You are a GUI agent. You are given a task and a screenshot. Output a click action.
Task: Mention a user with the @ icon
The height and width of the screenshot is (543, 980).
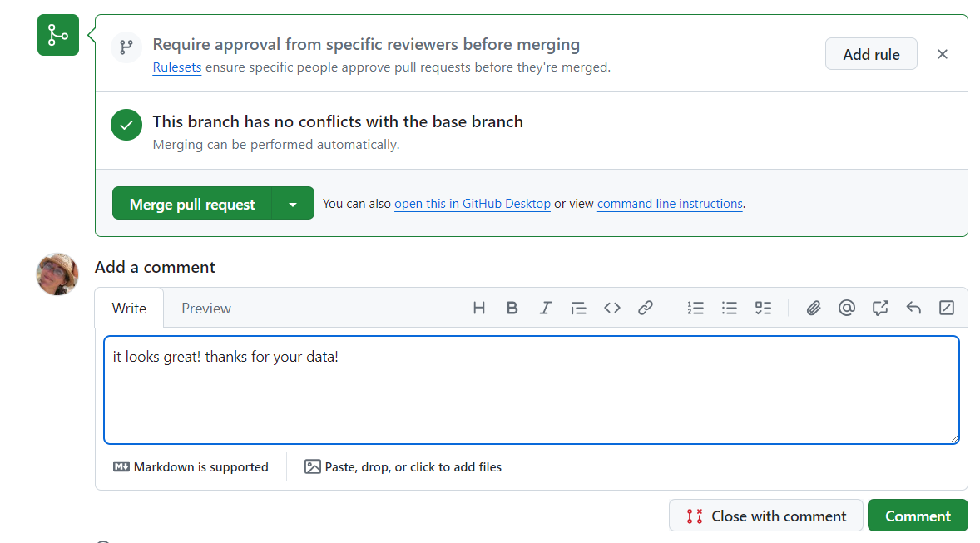click(847, 308)
